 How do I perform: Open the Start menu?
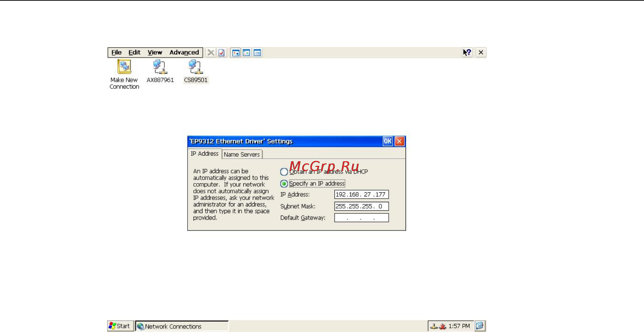coord(121,326)
